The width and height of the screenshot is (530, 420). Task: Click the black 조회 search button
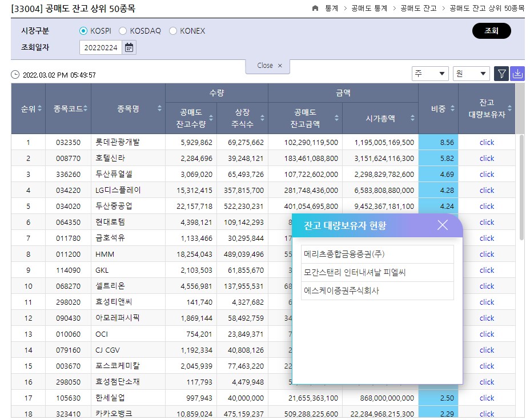point(491,31)
